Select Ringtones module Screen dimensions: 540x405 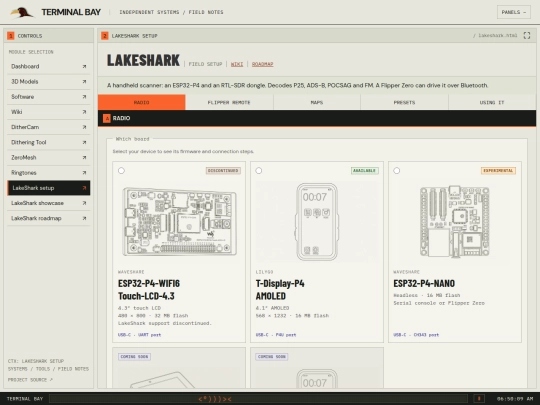49,173
